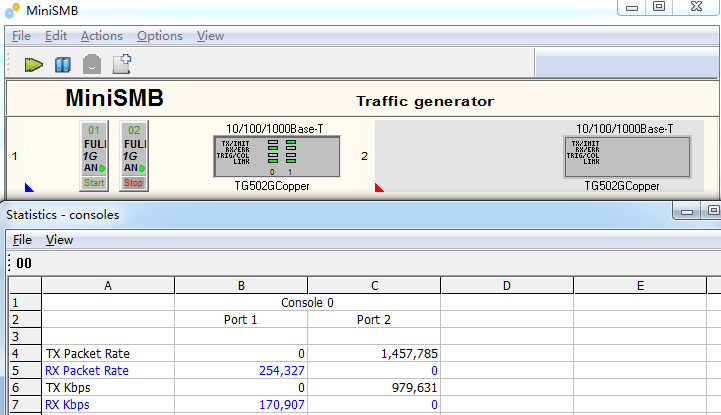
Task: Click the blue book icon in toolbar
Action: click(63, 65)
